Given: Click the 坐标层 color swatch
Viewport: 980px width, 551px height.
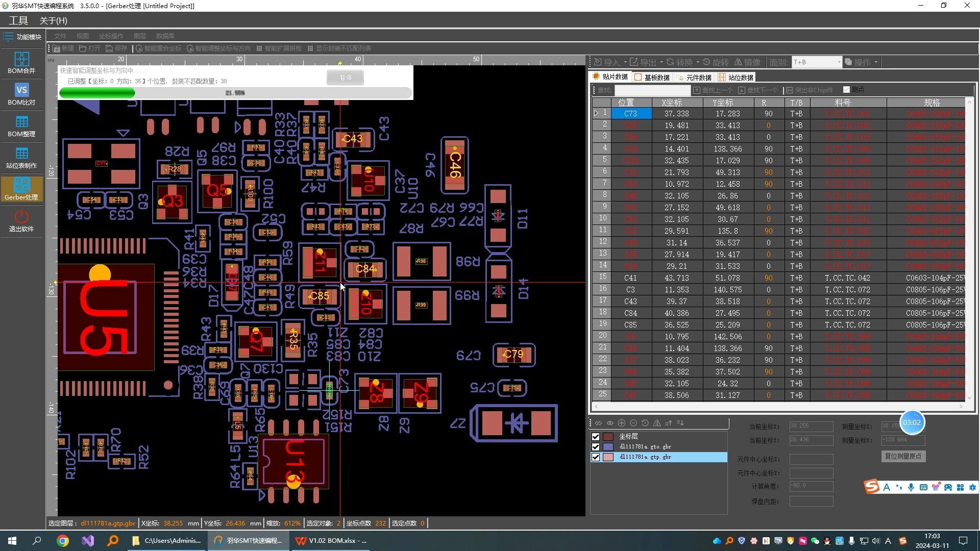Looking at the screenshot, I should pyautogui.click(x=608, y=437).
